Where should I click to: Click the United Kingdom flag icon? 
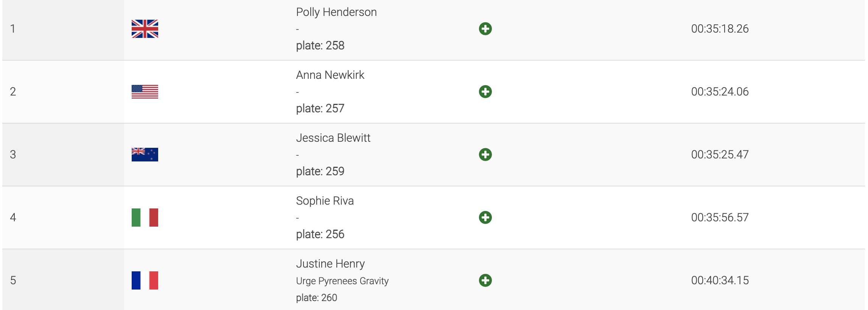tap(145, 29)
